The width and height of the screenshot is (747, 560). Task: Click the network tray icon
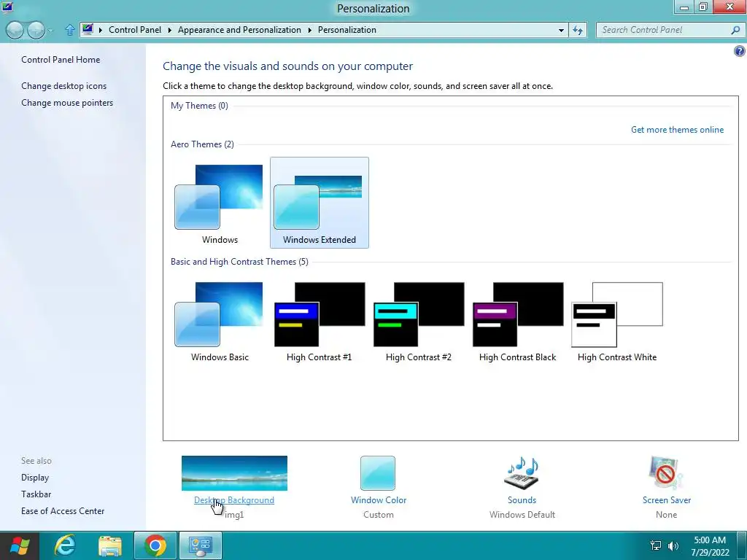point(656,545)
